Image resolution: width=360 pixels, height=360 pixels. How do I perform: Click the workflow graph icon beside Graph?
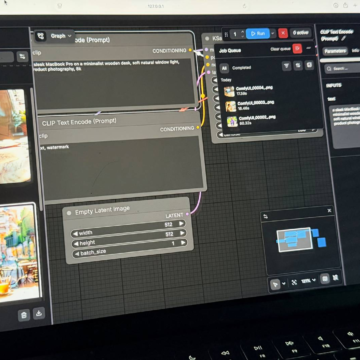[x=41, y=36]
